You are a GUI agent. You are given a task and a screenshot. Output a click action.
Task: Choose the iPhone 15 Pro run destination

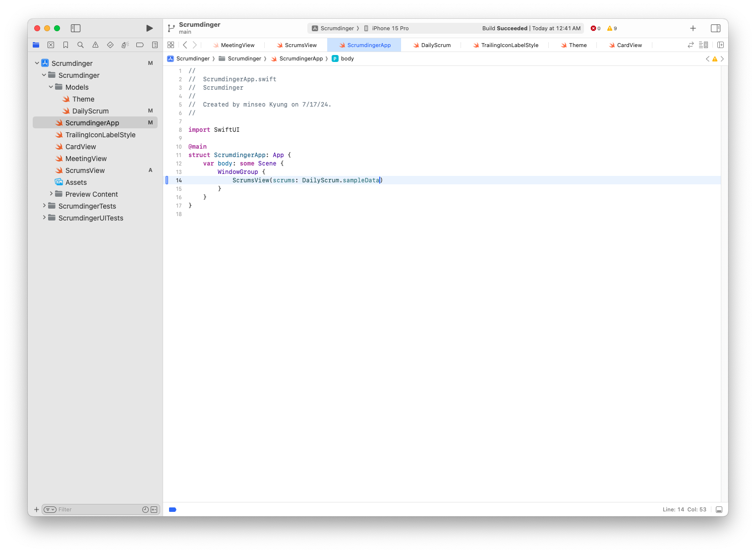(387, 28)
